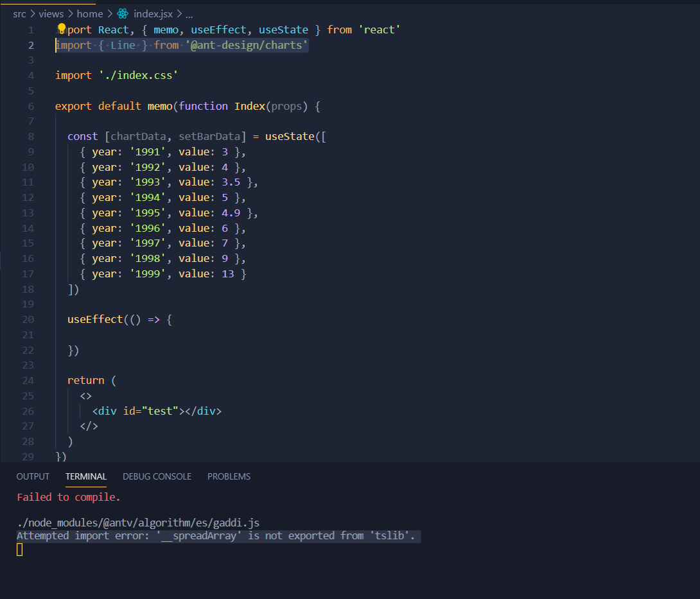The height and width of the screenshot is (599, 700).
Task: Click the div id "test" attribute value
Action: [160, 411]
